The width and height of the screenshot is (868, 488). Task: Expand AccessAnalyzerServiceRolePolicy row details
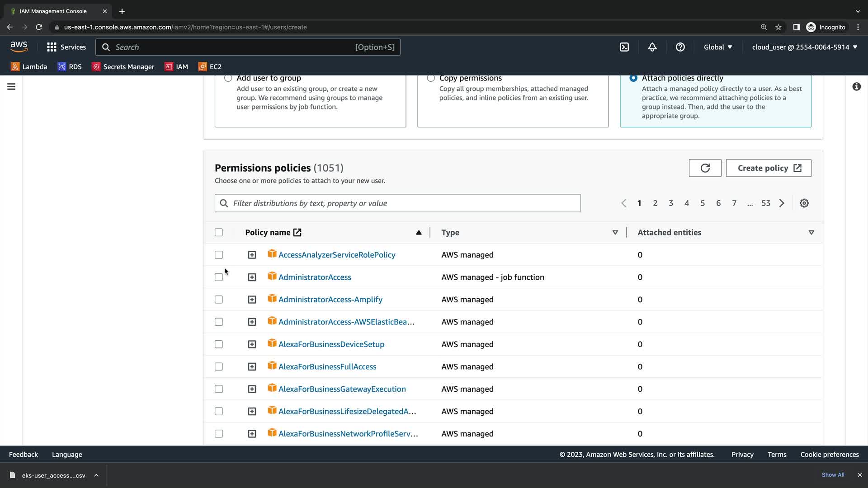(x=252, y=255)
